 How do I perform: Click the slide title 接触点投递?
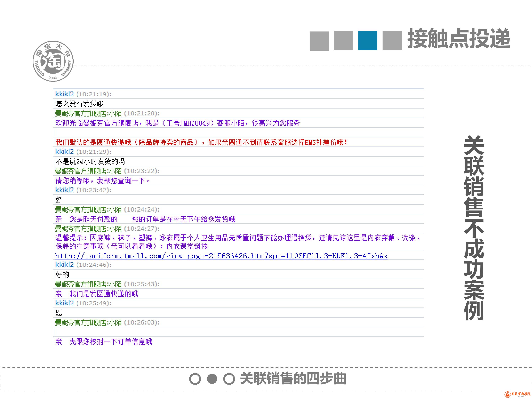tap(459, 39)
